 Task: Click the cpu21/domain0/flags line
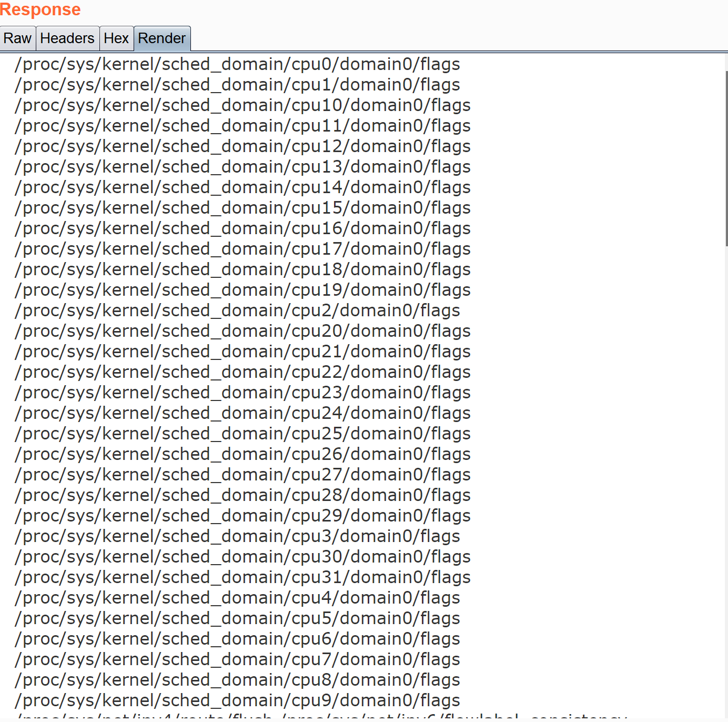[x=242, y=352]
